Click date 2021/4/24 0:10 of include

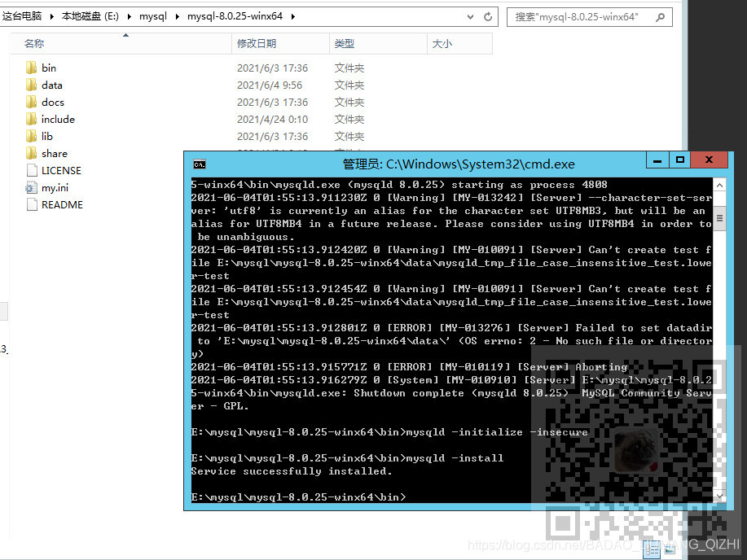[x=273, y=120]
